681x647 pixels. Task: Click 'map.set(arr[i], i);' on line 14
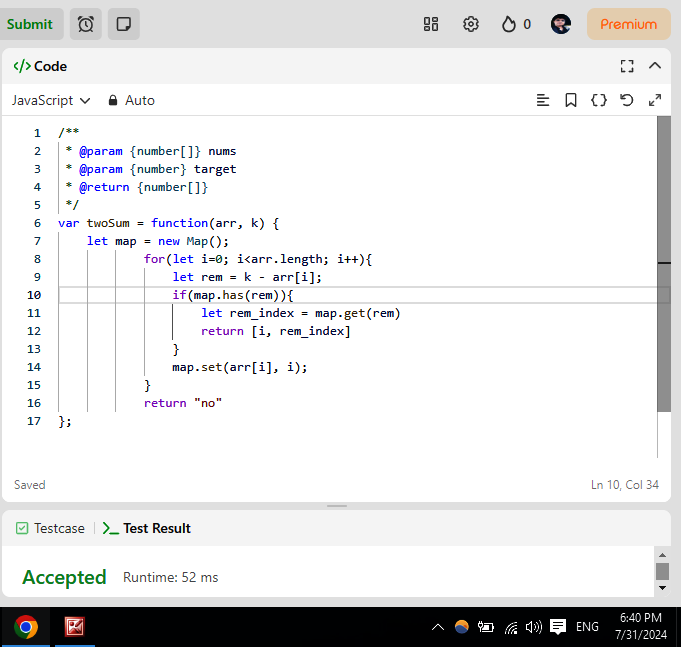(240, 367)
